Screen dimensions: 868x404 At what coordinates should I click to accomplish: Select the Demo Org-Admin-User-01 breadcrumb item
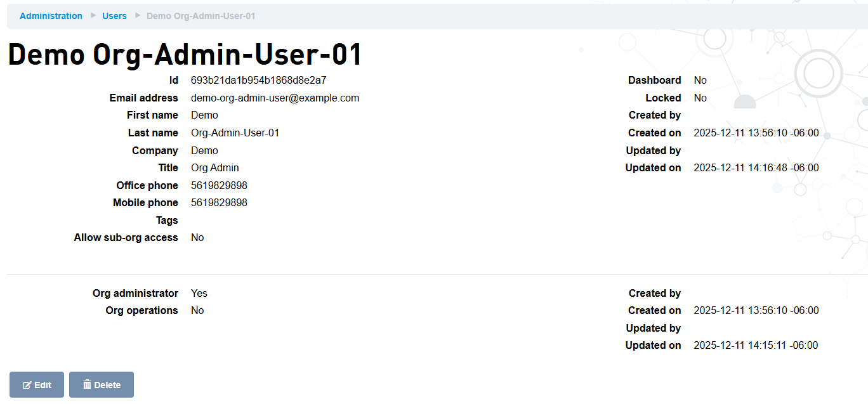coord(201,16)
